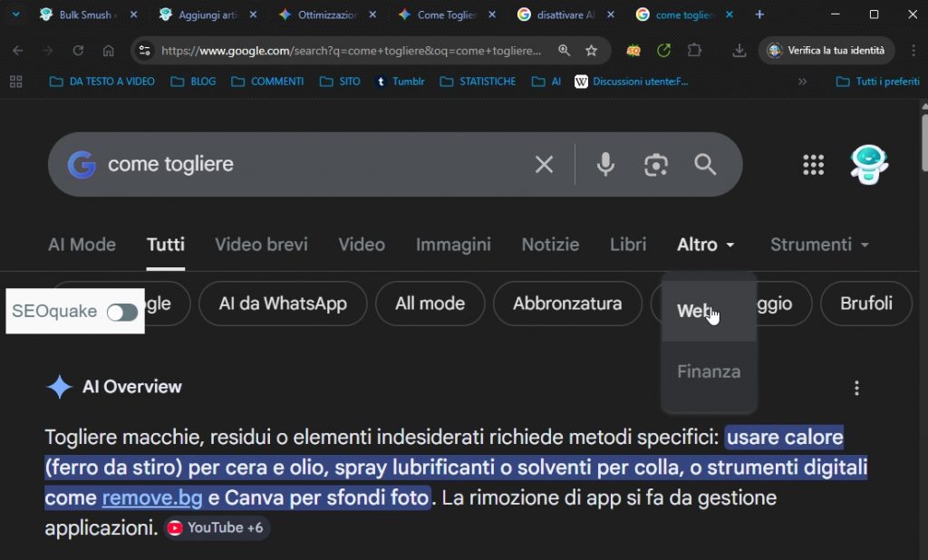The width and height of the screenshot is (928, 560).
Task: Click Verifica la tua identità button
Action: [x=826, y=51]
